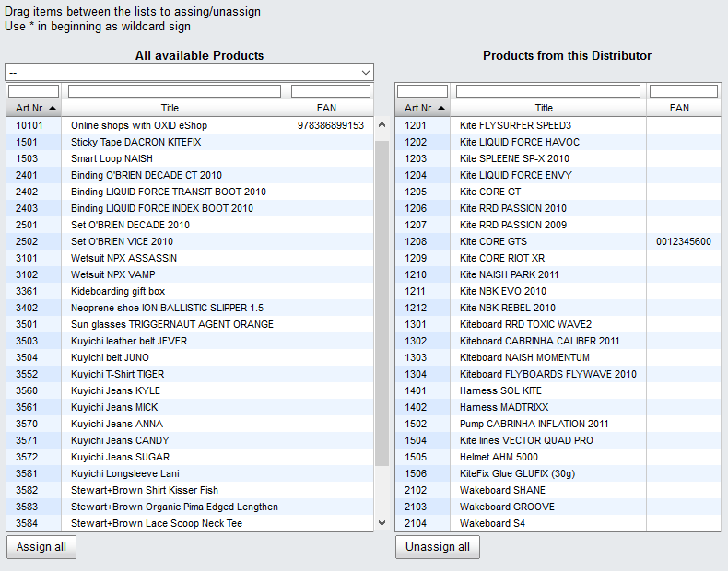Focus Art.Nr filter field in available products
The height and width of the screenshot is (571, 728).
33,91
